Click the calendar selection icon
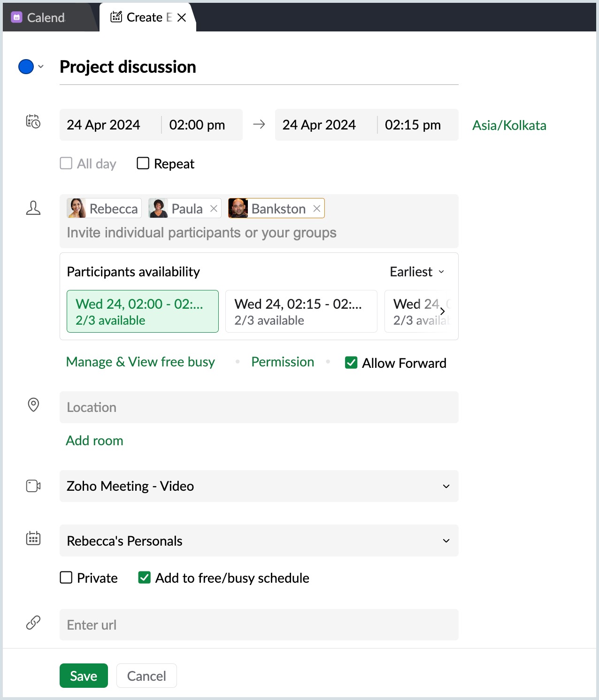 tap(33, 538)
